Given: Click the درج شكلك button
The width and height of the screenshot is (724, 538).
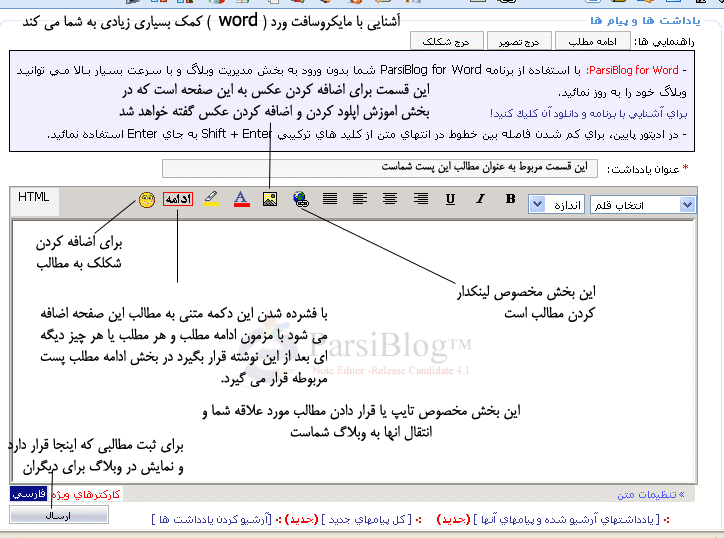Looking at the screenshot, I should click(446, 42).
